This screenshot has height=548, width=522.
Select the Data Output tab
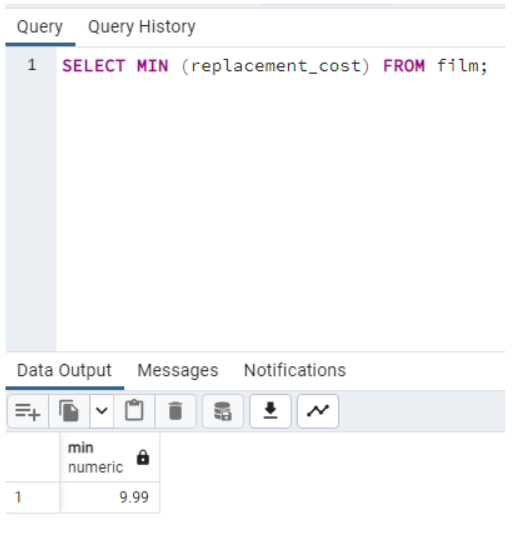tap(64, 370)
